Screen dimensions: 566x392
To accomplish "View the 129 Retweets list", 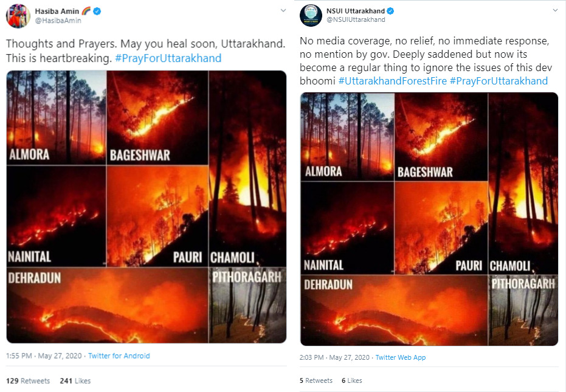I will (x=28, y=380).
